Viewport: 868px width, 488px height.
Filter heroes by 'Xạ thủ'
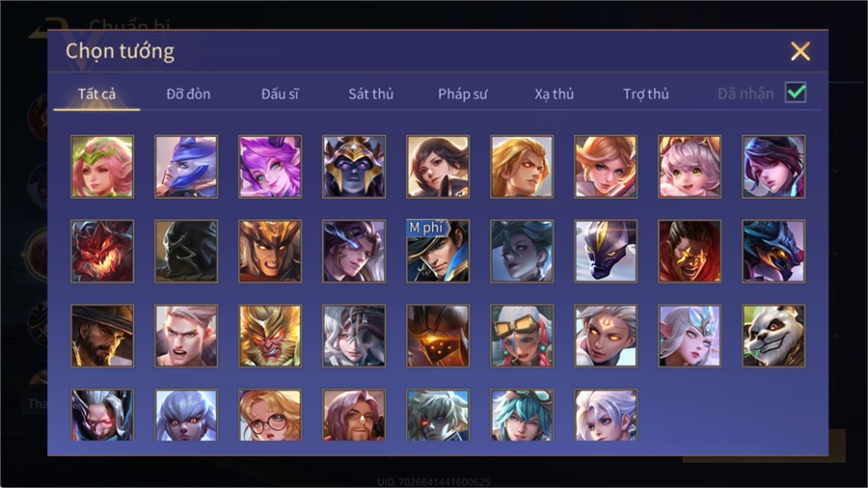[x=555, y=95]
